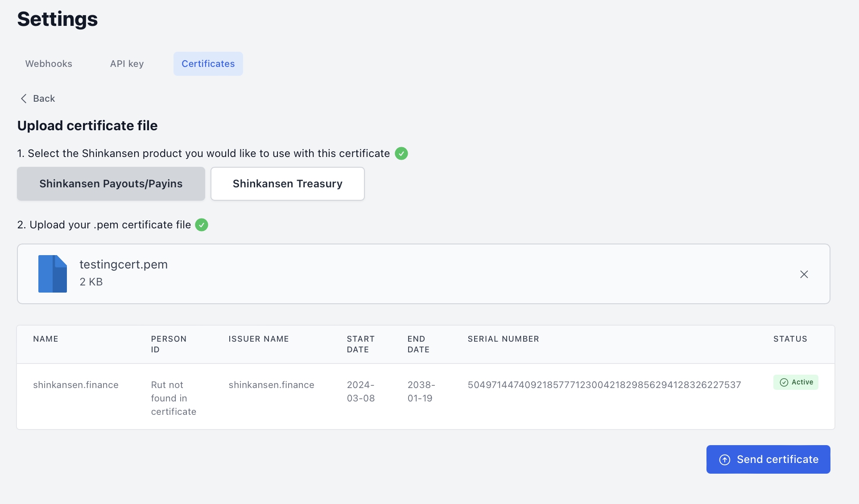Image resolution: width=859 pixels, height=504 pixels.
Task: Click green checkmark beside step 2
Action: tap(202, 225)
